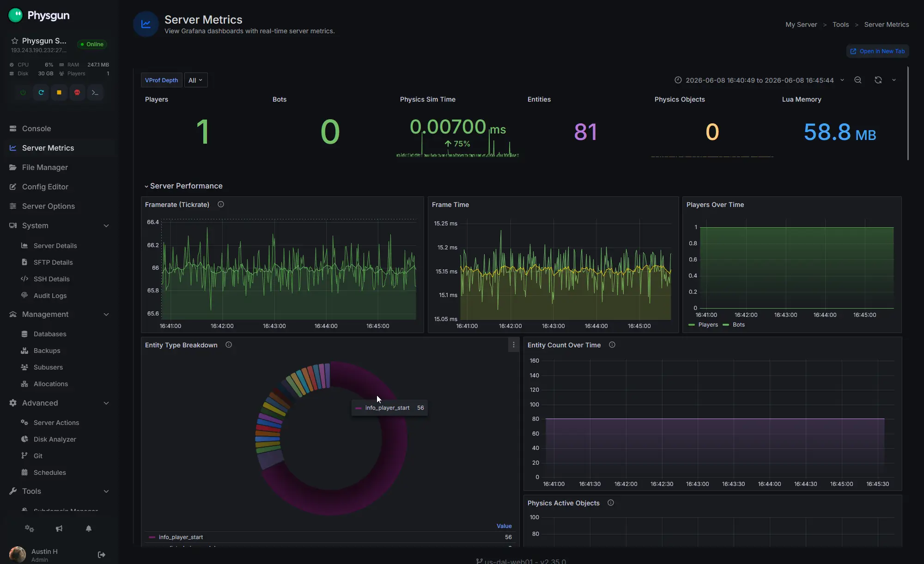The width and height of the screenshot is (924, 564).
Task: Refresh the Grafana dashboard
Action: tap(878, 80)
